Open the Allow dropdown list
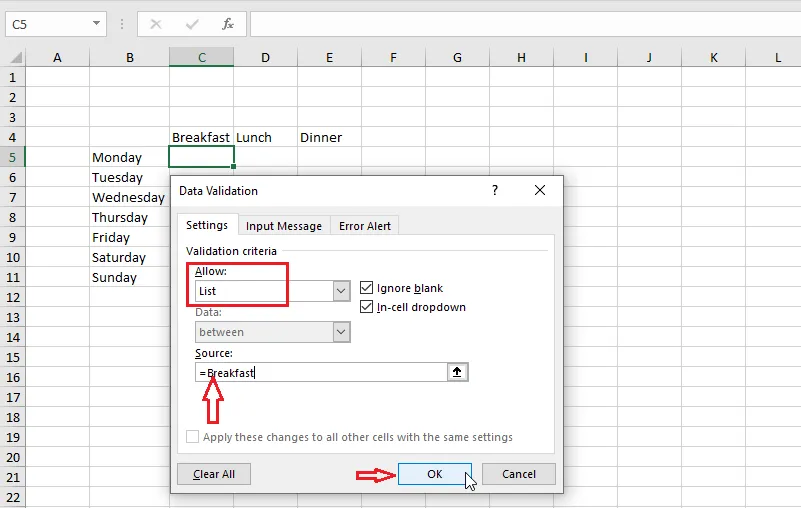Image resolution: width=801 pixels, height=508 pixels. [341, 291]
